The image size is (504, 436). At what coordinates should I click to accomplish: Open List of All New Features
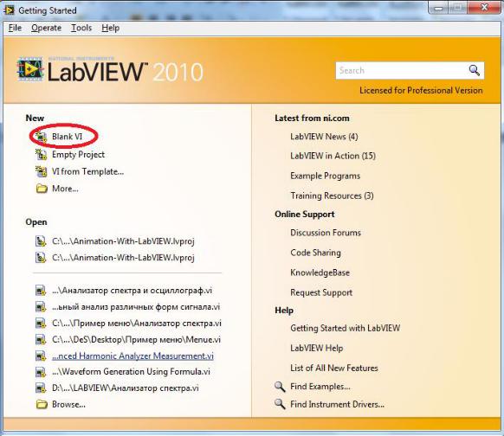pyautogui.click(x=334, y=368)
